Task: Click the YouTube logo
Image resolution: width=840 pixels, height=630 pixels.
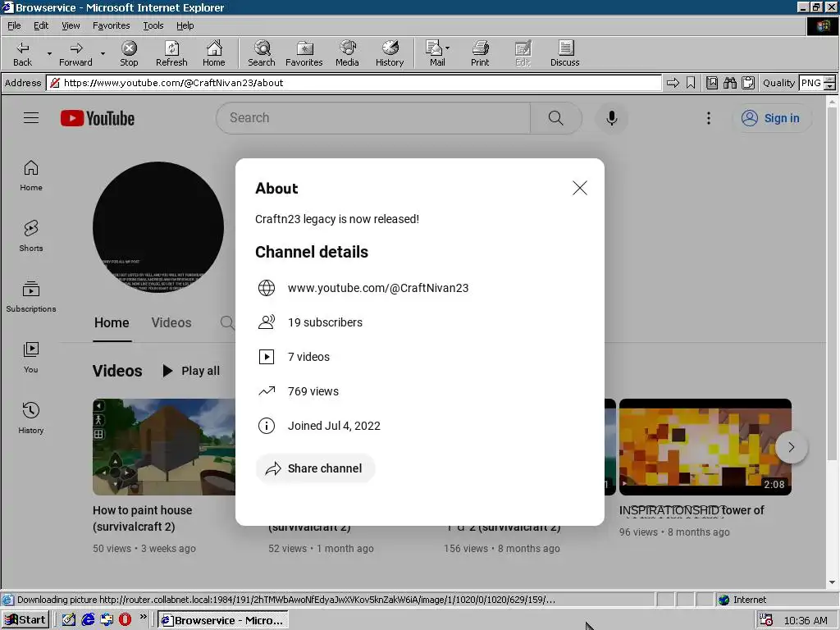Action: pos(98,118)
